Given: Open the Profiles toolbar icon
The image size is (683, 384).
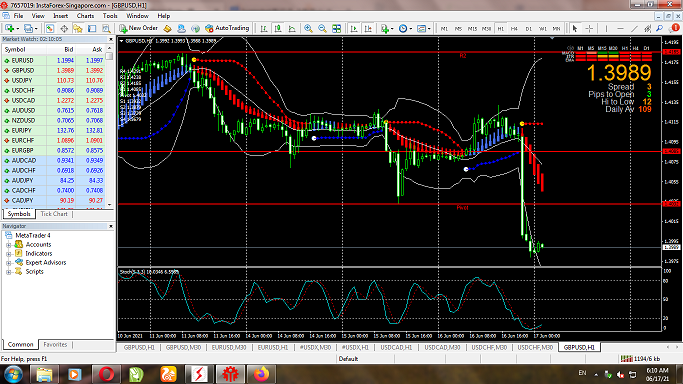Looking at the screenshot, I should pyautogui.click(x=28, y=28).
